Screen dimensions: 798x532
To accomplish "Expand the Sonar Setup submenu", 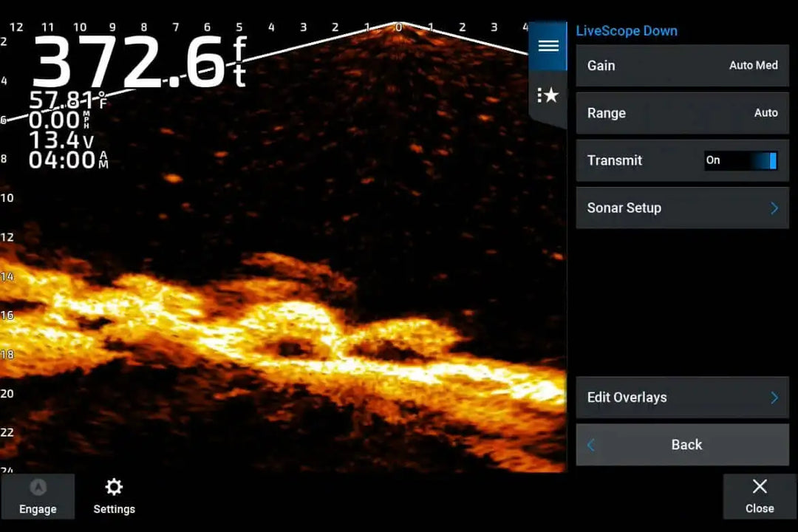I will (681, 208).
